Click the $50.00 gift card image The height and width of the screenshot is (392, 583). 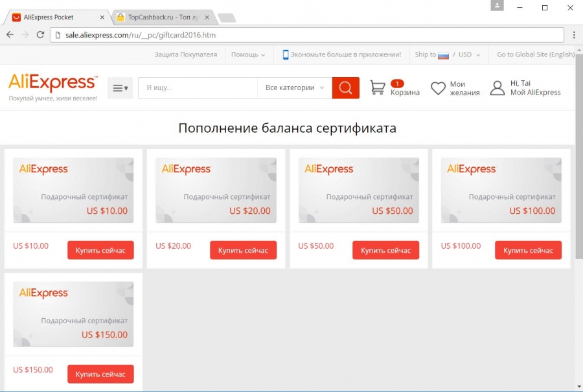pos(358,190)
